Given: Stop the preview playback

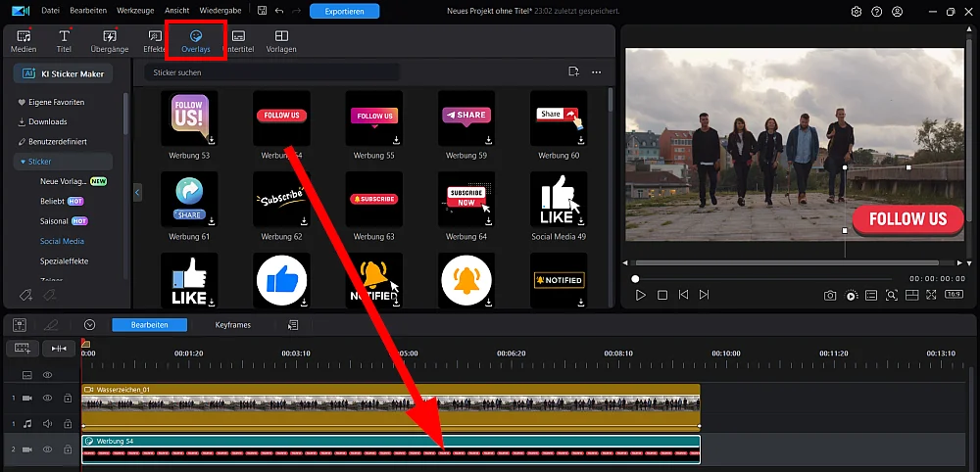Looking at the screenshot, I should [x=662, y=295].
